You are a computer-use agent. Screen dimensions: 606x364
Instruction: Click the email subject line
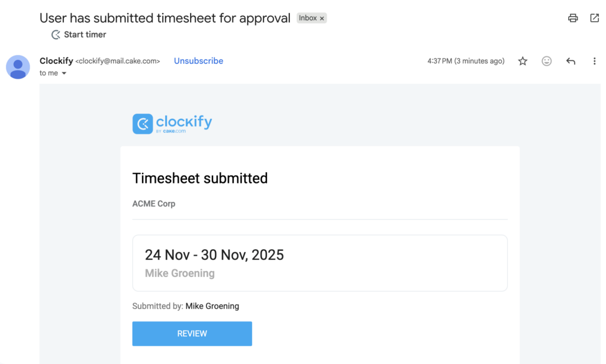coord(165,18)
